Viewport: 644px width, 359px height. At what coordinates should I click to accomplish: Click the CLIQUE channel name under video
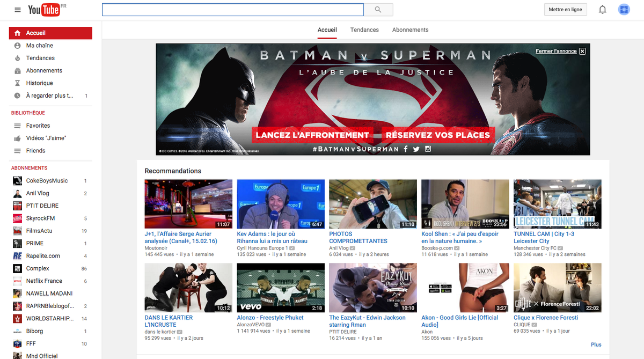[x=522, y=325]
